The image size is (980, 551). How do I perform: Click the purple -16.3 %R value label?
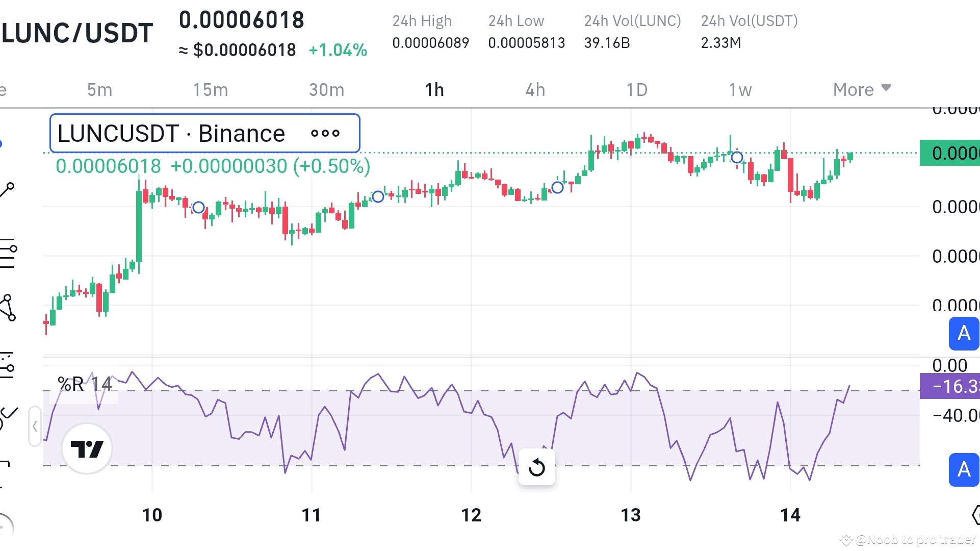point(950,386)
